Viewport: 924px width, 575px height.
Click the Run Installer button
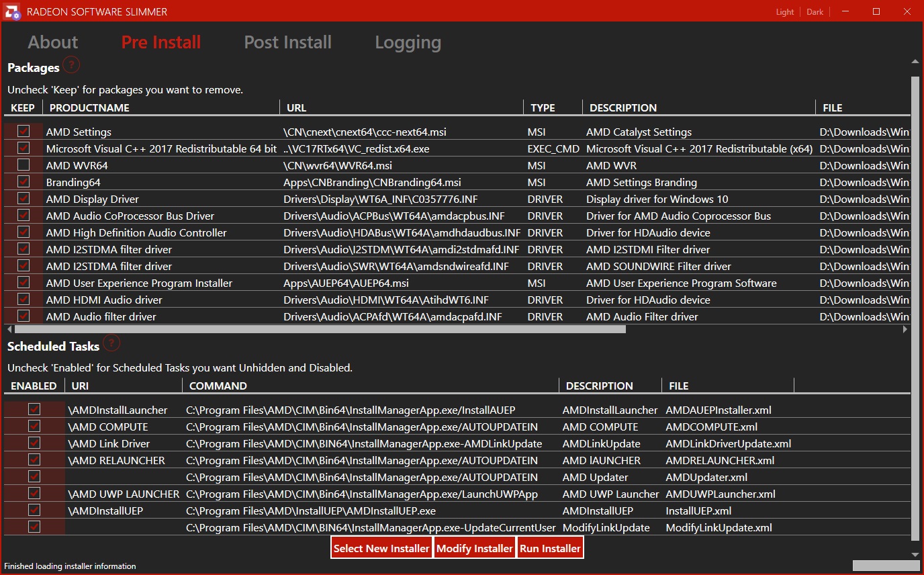click(550, 548)
